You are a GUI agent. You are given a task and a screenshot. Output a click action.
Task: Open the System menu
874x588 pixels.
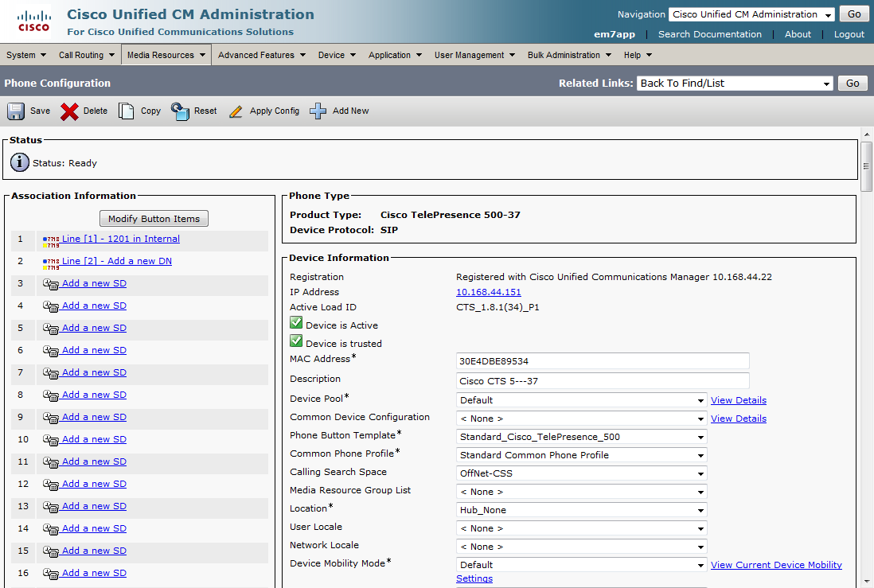(x=25, y=55)
